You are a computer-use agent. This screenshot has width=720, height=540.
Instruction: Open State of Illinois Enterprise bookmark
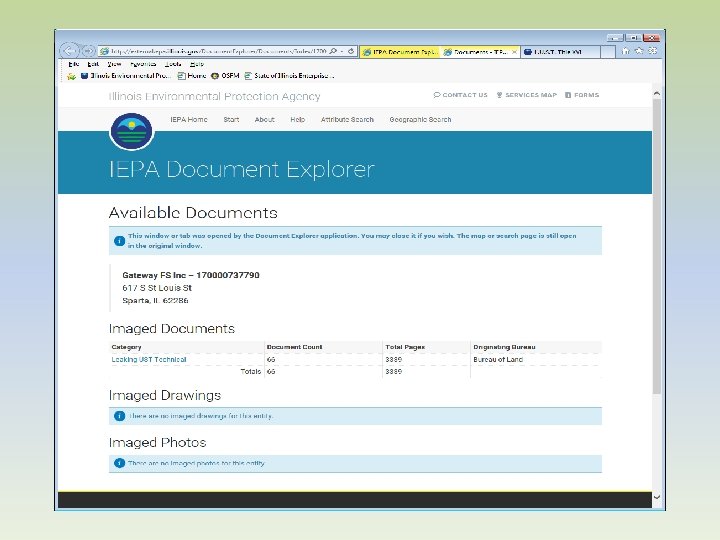point(289,76)
